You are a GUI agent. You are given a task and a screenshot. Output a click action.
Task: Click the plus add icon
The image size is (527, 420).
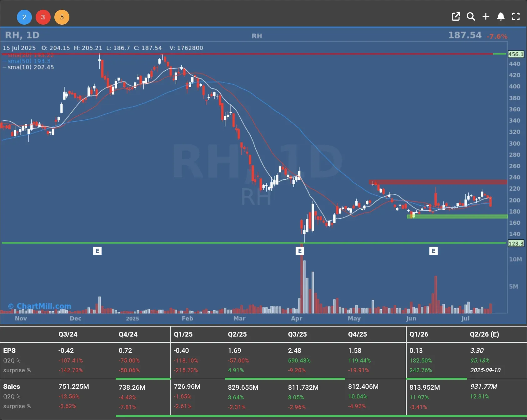486,17
